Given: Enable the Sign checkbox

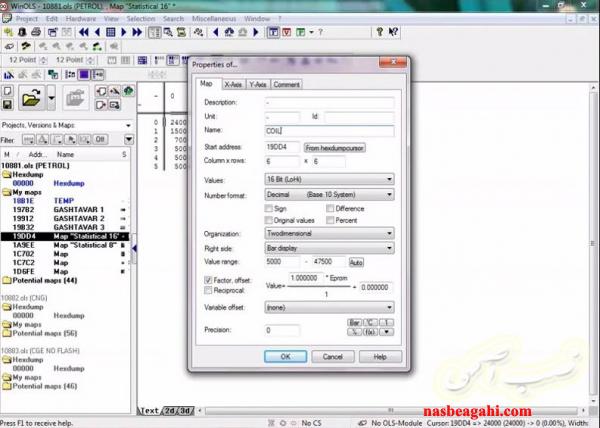Looking at the screenshot, I should 269,208.
